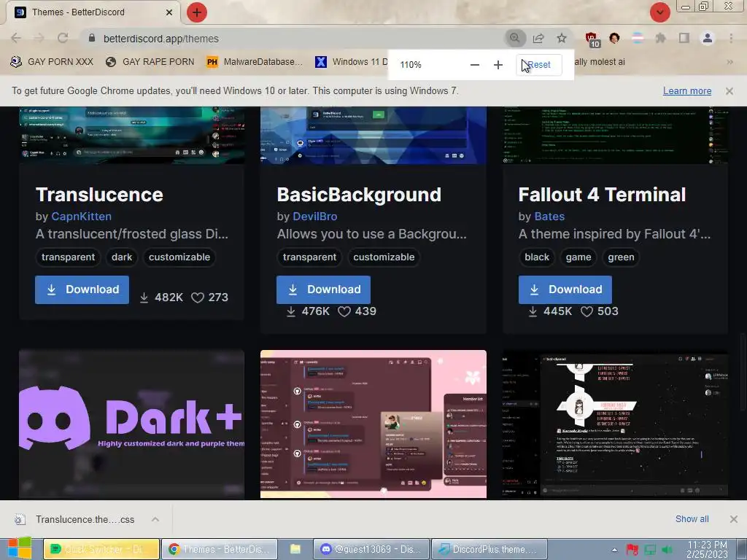Open the red shield extension with badge 10

(592, 39)
